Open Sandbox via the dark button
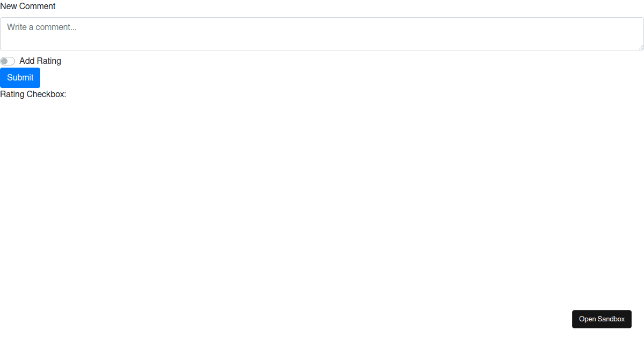Viewport: 644px width, 338px height. [602, 319]
